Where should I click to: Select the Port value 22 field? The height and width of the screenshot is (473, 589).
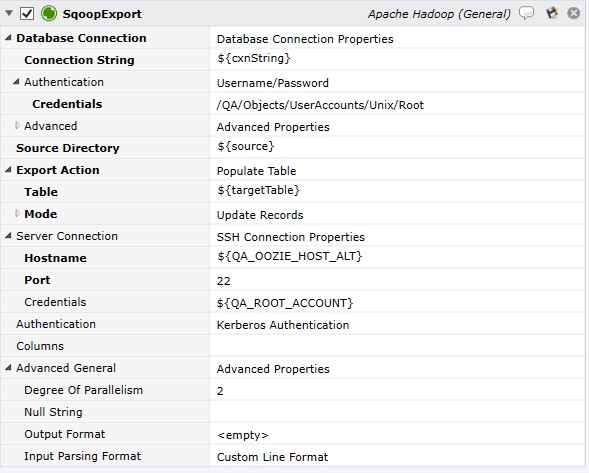(397, 280)
